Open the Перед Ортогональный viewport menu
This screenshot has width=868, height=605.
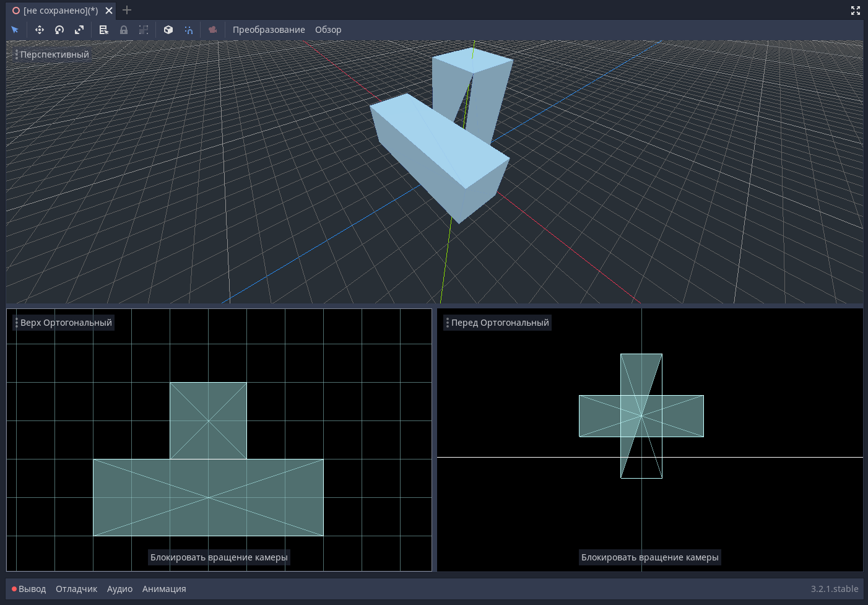click(x=497, y=323)
